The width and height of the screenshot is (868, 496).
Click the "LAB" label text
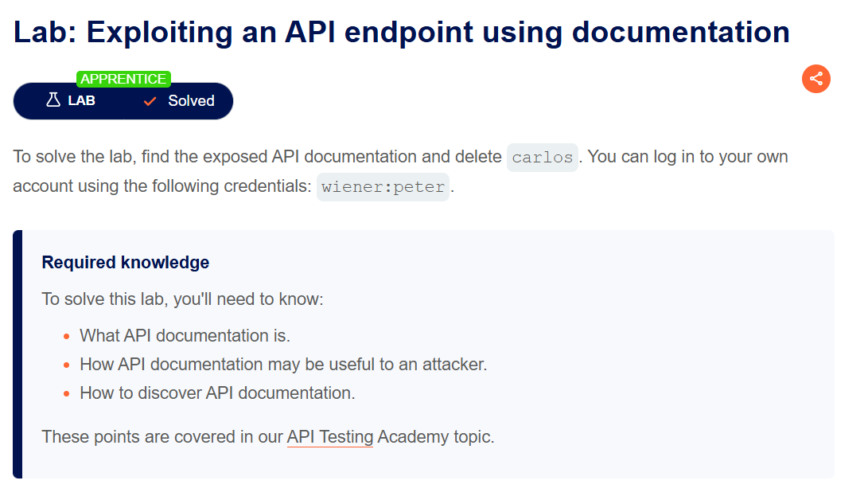click(x=82, y=101)
